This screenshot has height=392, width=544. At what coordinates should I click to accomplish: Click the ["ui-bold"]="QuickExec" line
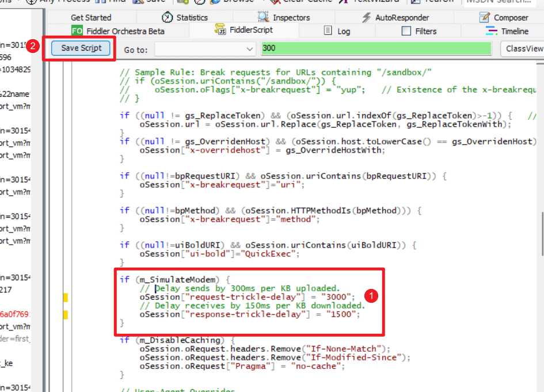(x=219, y=254)
